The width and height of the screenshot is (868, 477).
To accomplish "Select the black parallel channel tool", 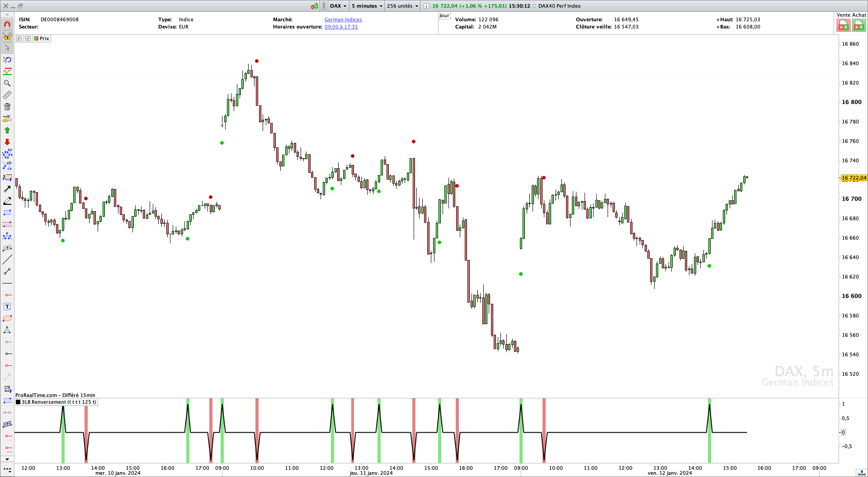I will coord(7,424).
